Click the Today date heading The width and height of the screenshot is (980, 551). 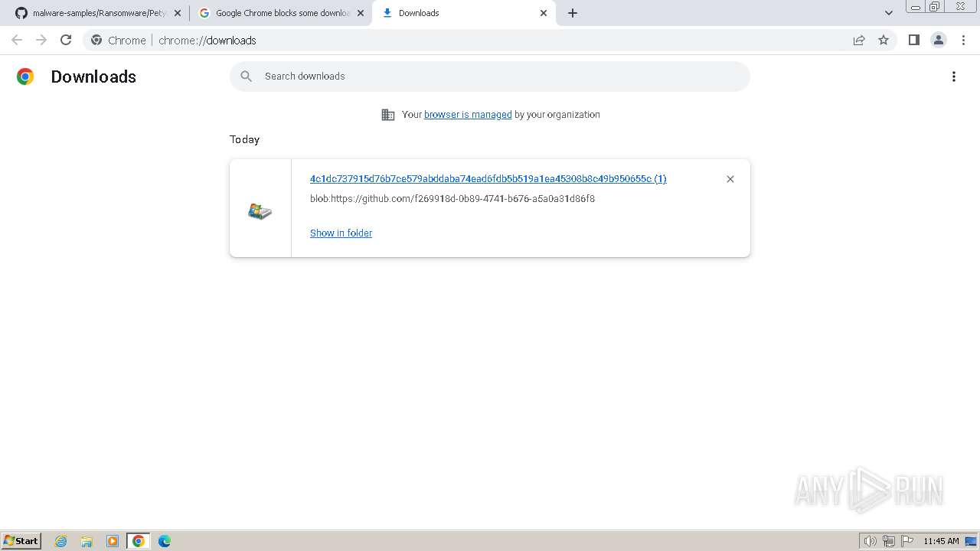244,139
